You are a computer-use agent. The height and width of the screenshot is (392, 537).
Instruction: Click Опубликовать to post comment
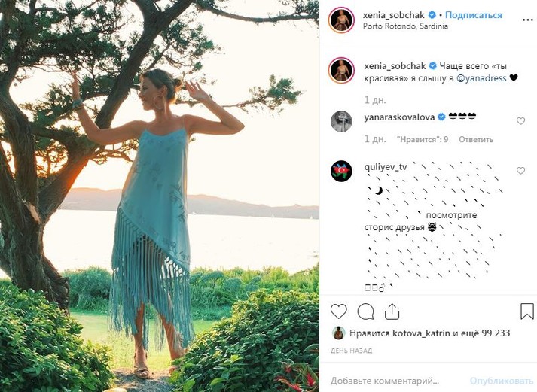click(500, 381)
